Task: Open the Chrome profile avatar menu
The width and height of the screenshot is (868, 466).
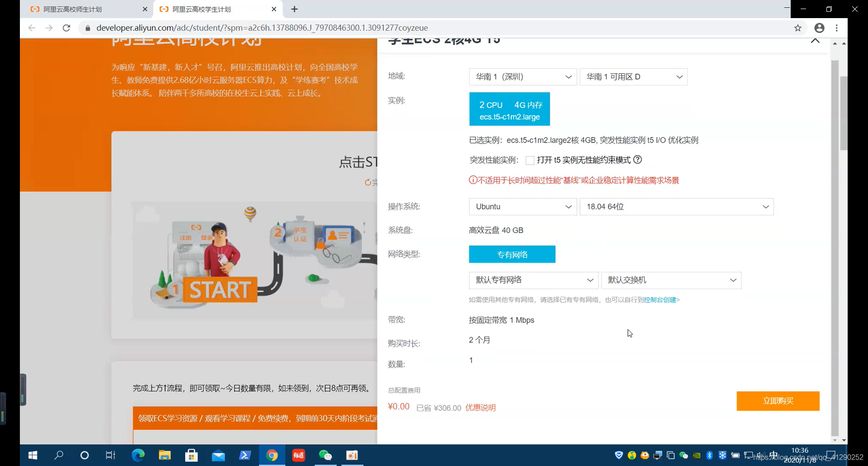Action: [x=819, y=28]
